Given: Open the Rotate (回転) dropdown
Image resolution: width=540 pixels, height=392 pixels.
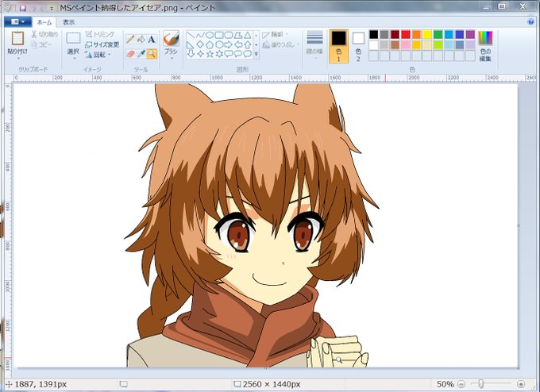Looking at the screenshot, I should point(98,55).
